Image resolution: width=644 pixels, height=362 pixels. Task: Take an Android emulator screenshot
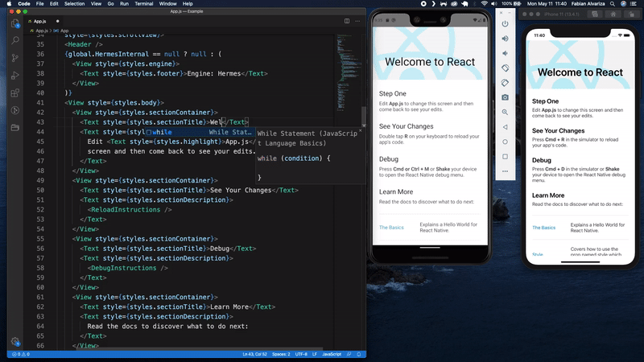pyautogui.click(x=506, y=97)
